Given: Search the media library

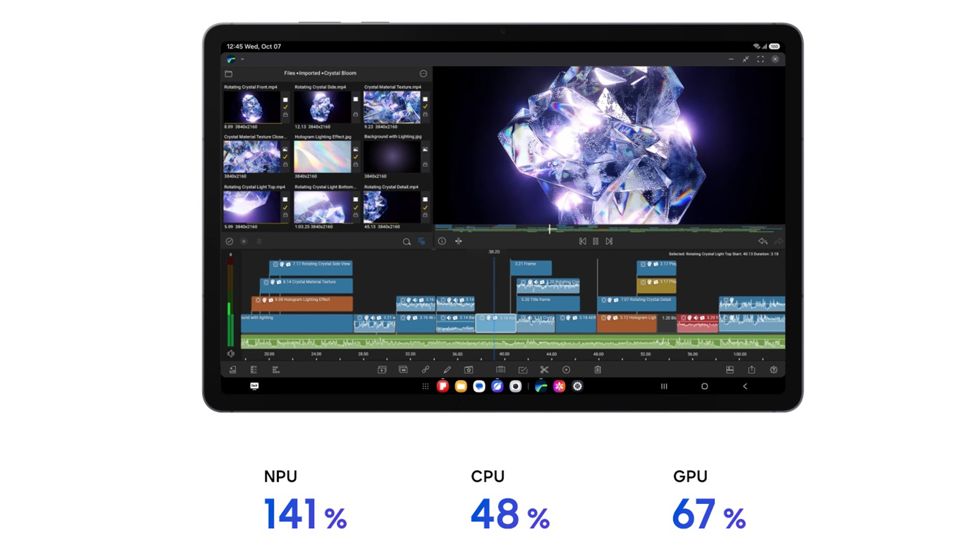Looking at the screenshot, I should (406, 242).
